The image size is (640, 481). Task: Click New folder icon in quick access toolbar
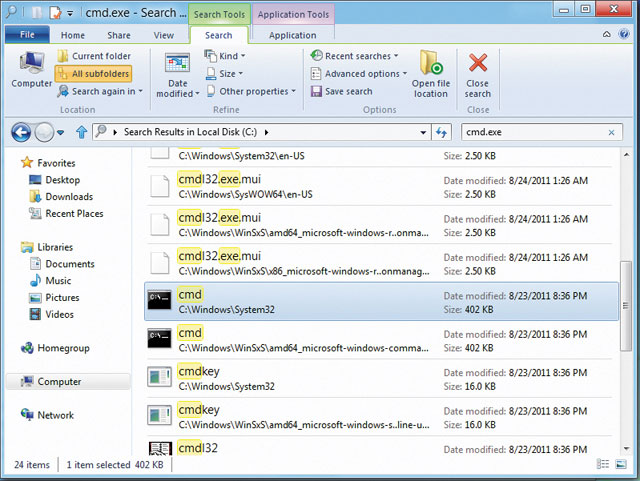tap(37, 13)
